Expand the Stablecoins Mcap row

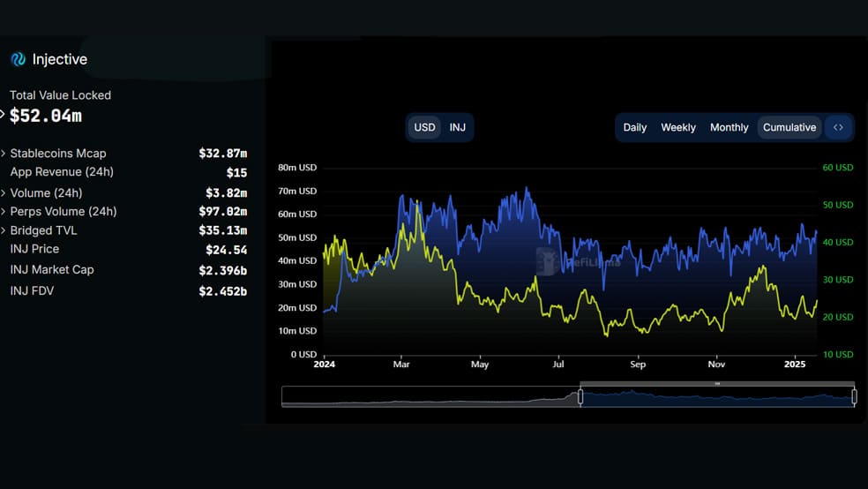pyautogui.click(x=4, y=153)
